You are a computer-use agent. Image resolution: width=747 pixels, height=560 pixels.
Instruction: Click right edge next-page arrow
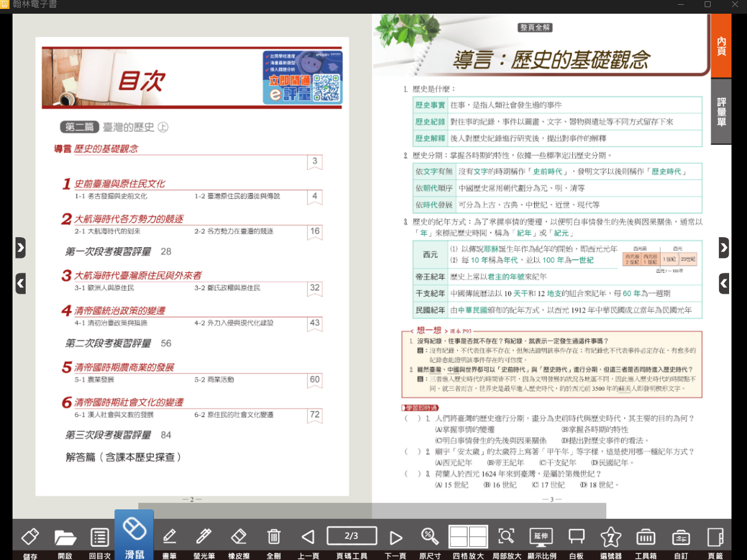coord(724,247)
